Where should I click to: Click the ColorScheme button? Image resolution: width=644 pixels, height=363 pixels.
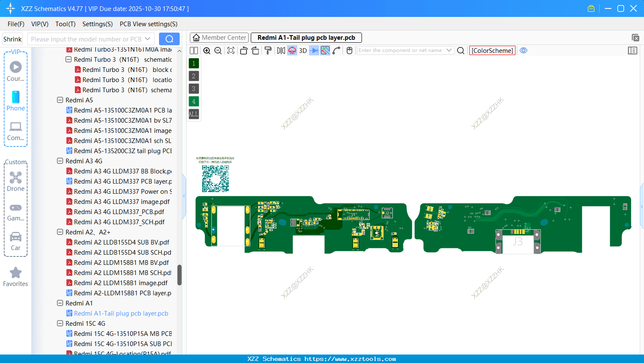[x=492, y=50]
